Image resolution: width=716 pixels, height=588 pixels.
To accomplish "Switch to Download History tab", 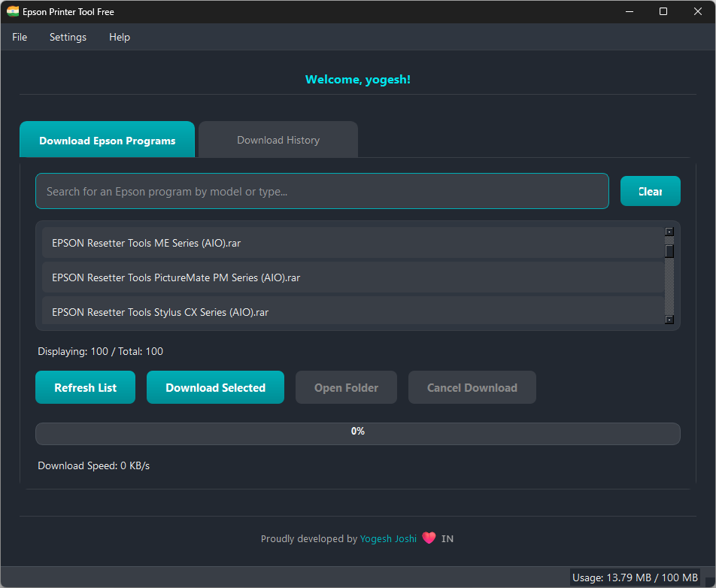I will pyautogui.click(x=278, y=140).
